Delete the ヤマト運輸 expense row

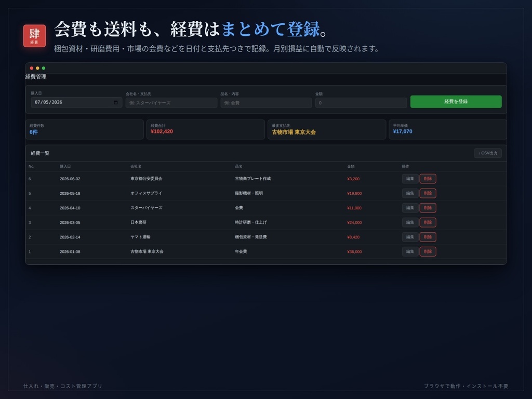[x=428, y=237]
